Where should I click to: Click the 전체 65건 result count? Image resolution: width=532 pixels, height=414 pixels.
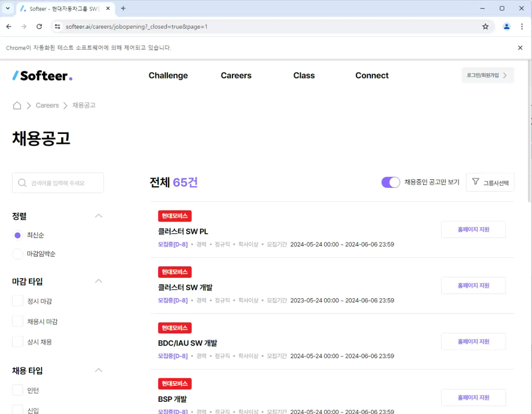[173, 182]
